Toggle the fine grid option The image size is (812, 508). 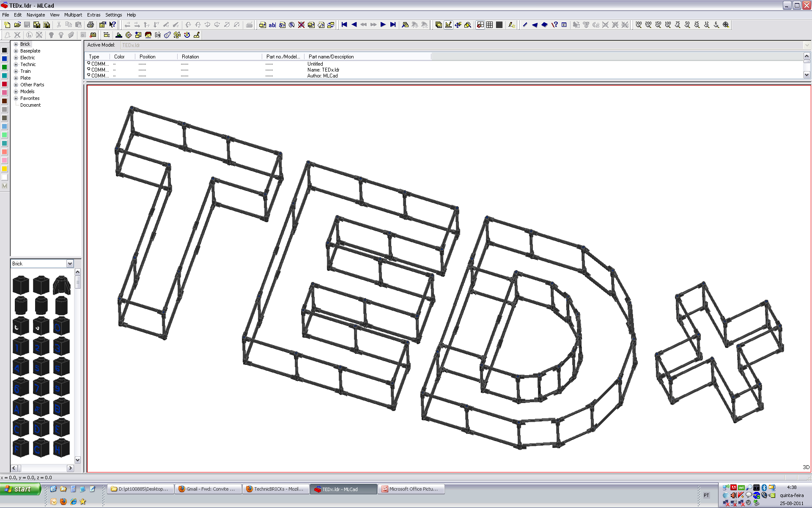click(499, 25)
